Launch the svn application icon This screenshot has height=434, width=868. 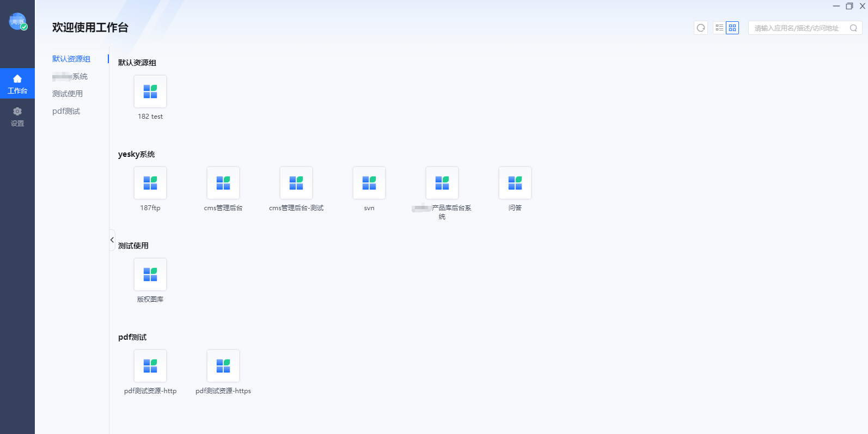tap(369, 183)
